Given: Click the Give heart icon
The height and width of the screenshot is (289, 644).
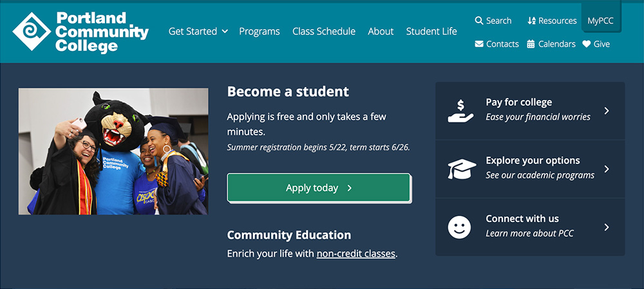Looking at the screenshot, I should 587,44.
